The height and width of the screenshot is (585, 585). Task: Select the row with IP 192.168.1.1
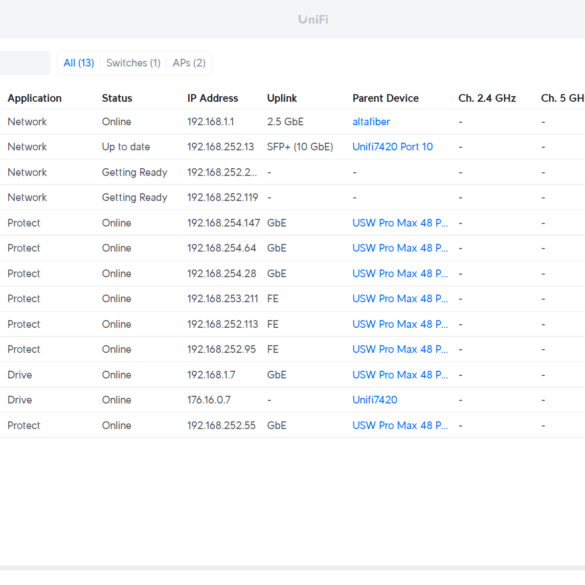[x=292, y=122]
